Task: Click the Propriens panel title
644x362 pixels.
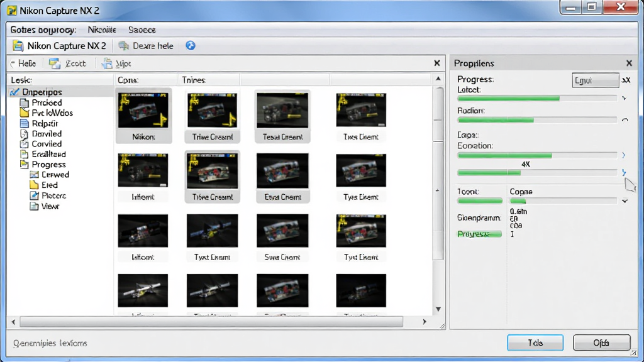Action: [x=474, y=63]
